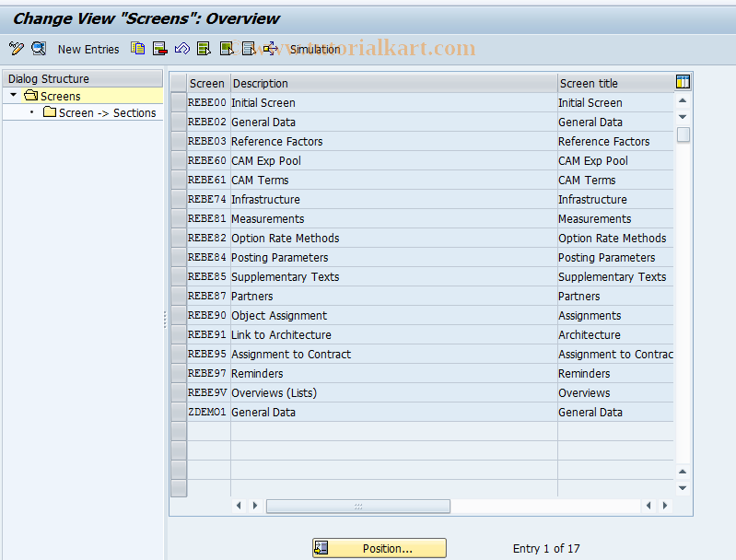Click the Description column header
The image size is (736, 560).
pos(394,83)
